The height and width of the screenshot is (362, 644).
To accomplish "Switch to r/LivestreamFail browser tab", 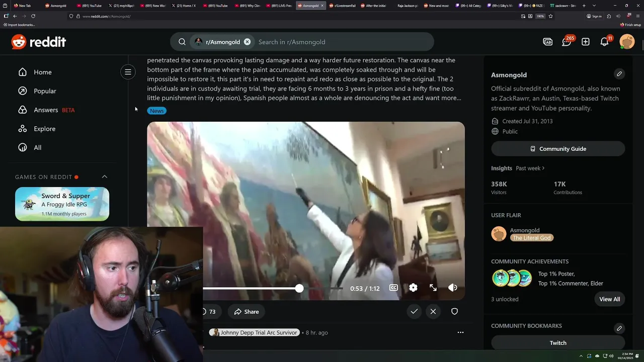I will (343, 6).
